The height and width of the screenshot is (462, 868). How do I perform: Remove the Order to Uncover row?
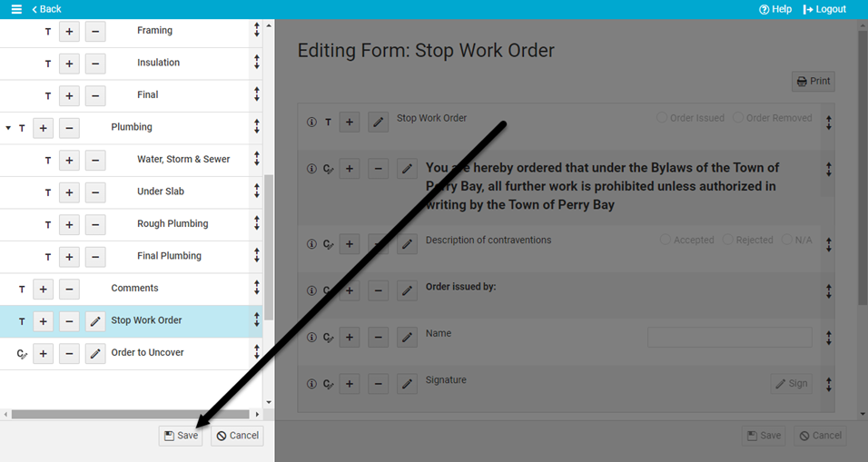point(69,353)
